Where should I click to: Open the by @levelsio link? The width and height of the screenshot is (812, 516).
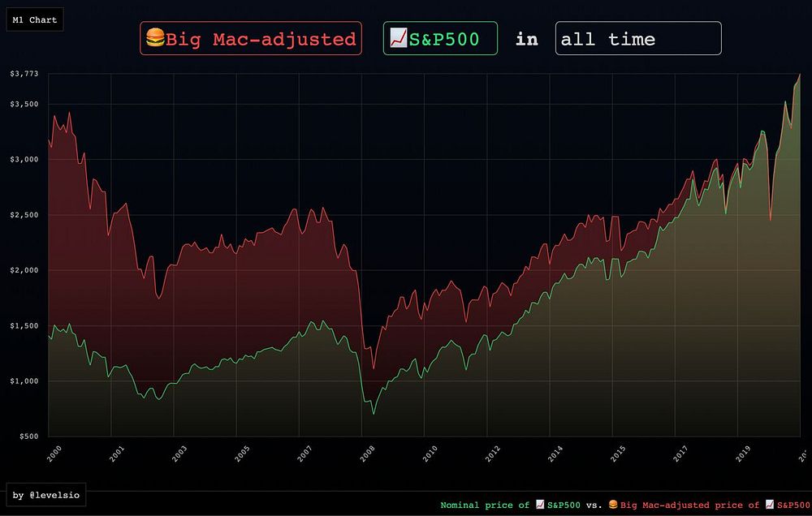46,495
